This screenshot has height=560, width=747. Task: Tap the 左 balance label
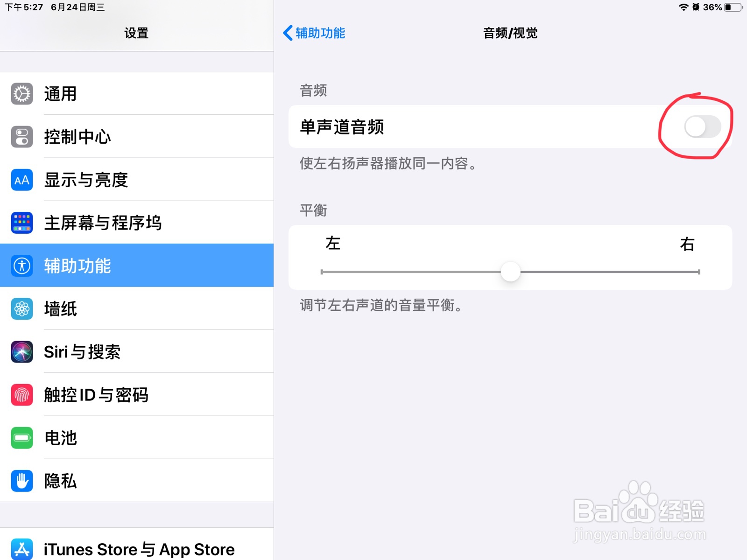click(x=333, y=243)
